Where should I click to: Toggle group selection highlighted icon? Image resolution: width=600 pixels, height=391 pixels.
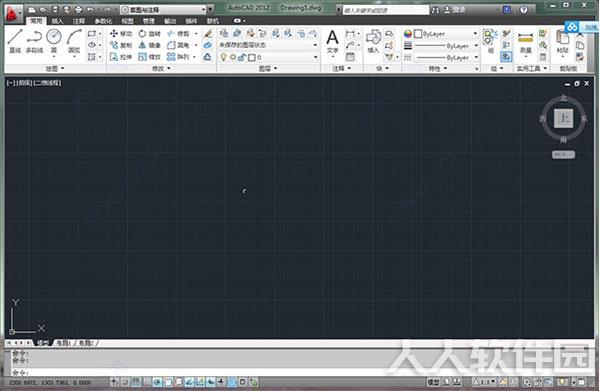[x=506, y=57]
